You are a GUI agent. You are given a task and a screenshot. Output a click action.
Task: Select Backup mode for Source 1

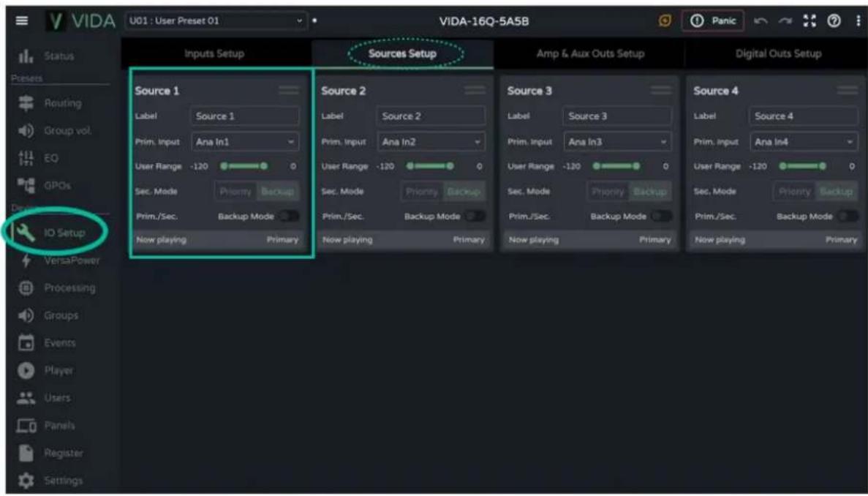[x=277, y=192]
